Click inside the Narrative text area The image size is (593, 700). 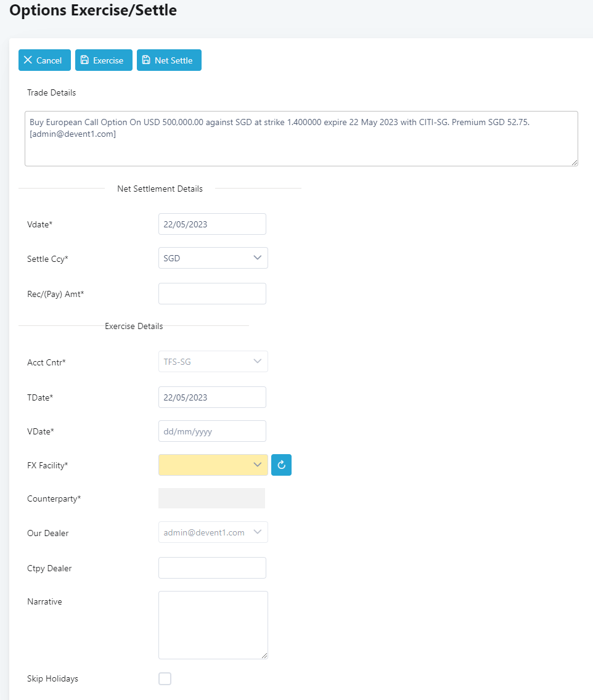(213, 625)
